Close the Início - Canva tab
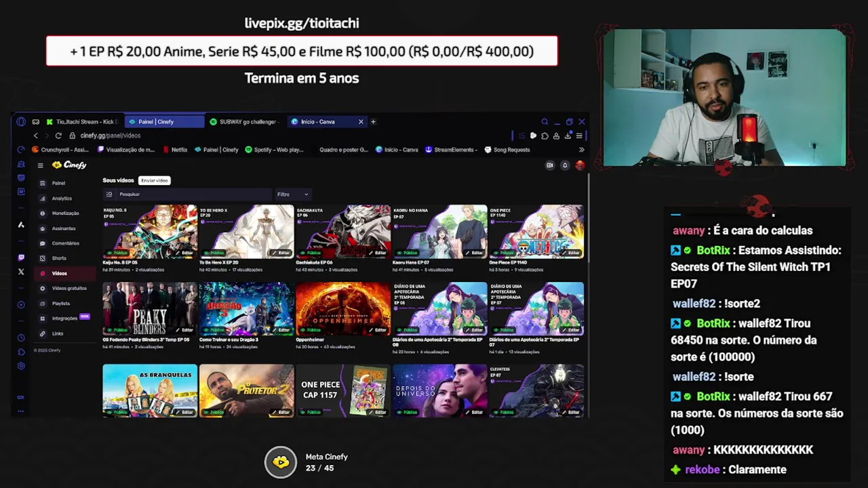This screenshot has width=868, height=488. (x=361, y=122)
